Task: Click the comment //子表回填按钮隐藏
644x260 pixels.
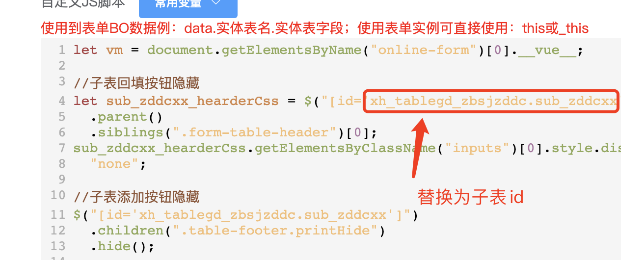Action: (x=136, y=82)
